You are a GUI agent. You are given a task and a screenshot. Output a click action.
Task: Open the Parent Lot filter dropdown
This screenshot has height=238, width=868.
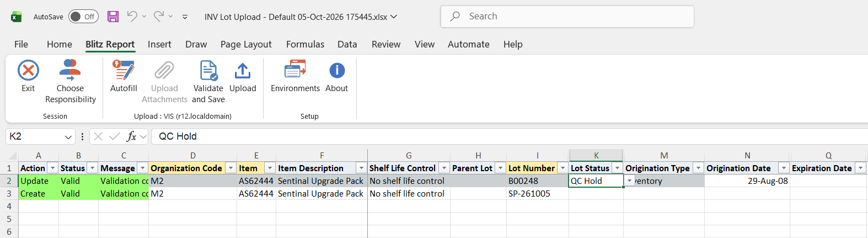click(x=500, y=168)
